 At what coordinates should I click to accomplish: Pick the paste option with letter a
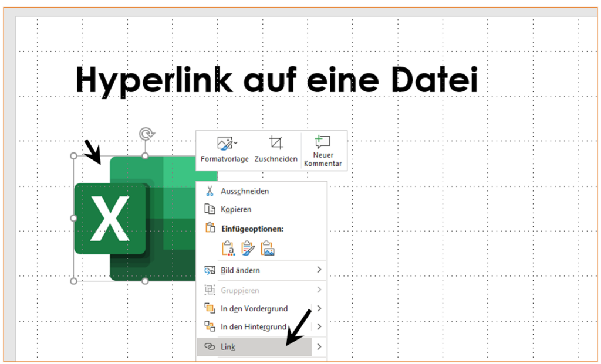[x=228, y=249]
